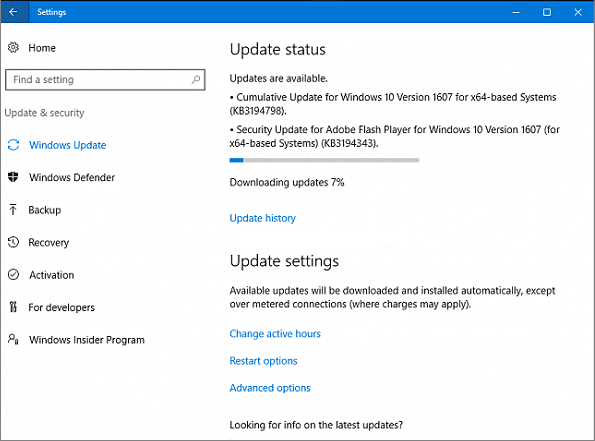Open the For developers section
This screenshot has height=441, width=595.
pos(61,307)
